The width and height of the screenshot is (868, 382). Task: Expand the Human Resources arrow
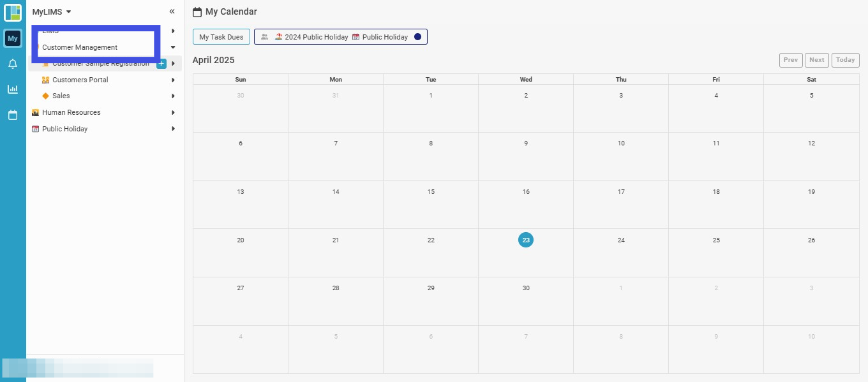point(173,112)
